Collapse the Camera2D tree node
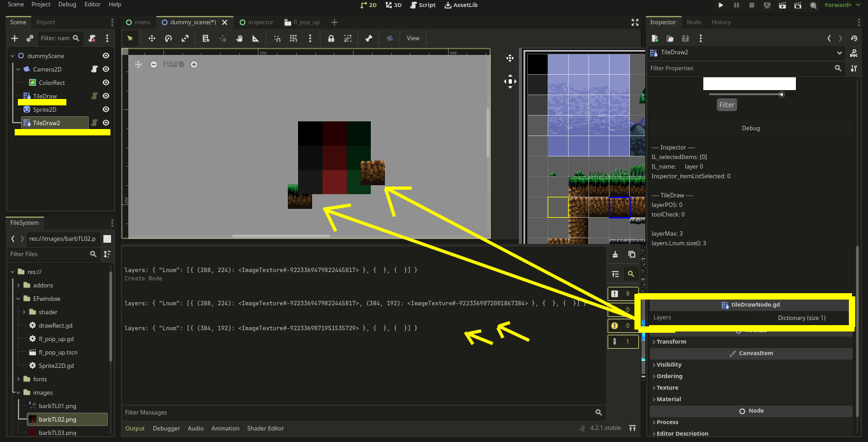This screenshot has height=442, width=868. click(x=19, y=69)
